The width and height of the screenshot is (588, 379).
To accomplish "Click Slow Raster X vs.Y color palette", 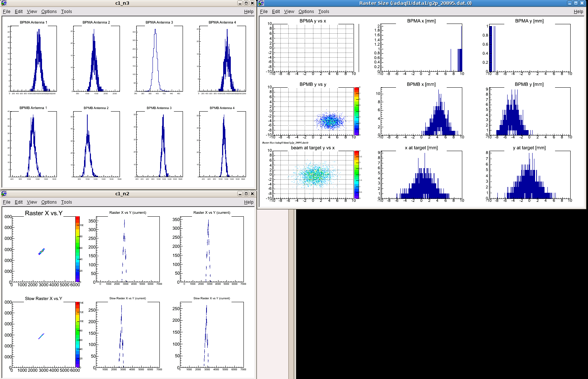I will tap(78, 335).
